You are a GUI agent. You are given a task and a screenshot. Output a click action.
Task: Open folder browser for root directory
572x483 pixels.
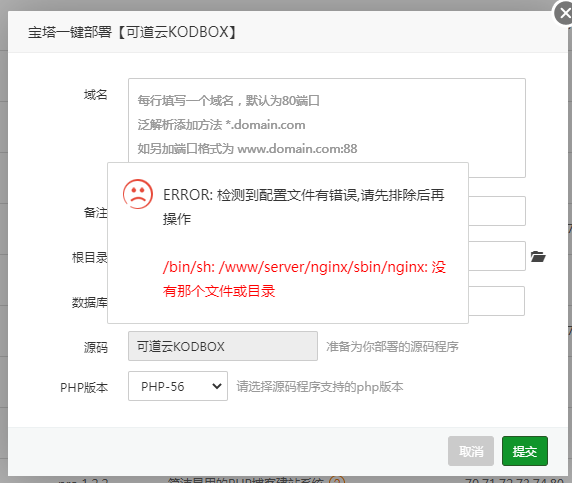(x=538, y=257)
